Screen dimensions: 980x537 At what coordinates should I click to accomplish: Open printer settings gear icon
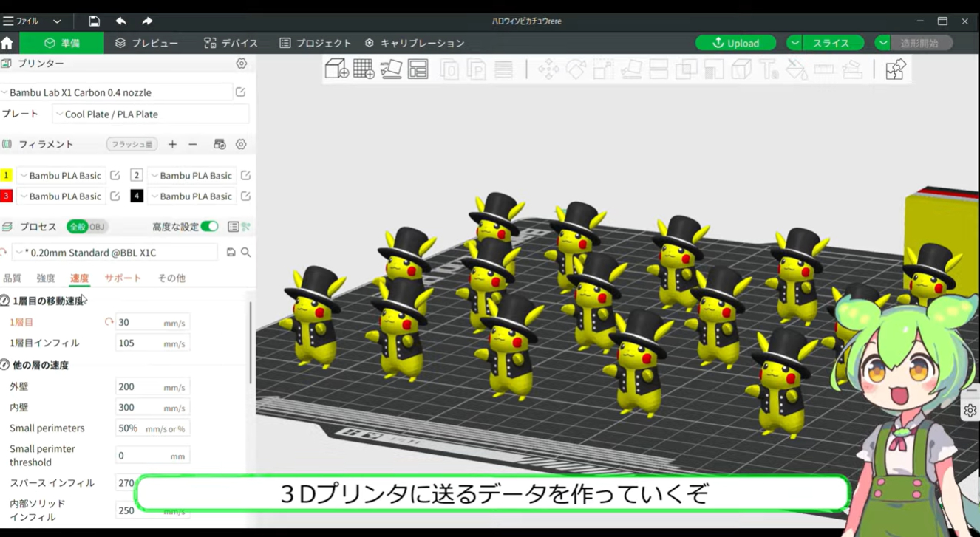pyautogui.click(x=241, y=64)
